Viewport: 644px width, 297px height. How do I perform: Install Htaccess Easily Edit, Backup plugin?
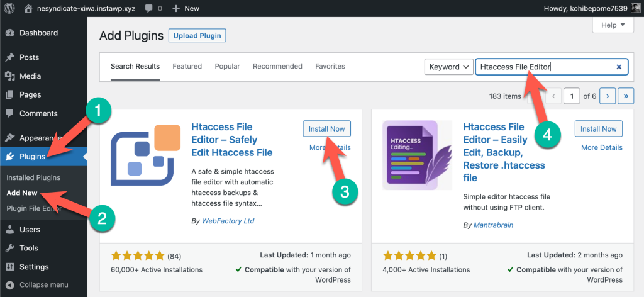tap(599, 128)
